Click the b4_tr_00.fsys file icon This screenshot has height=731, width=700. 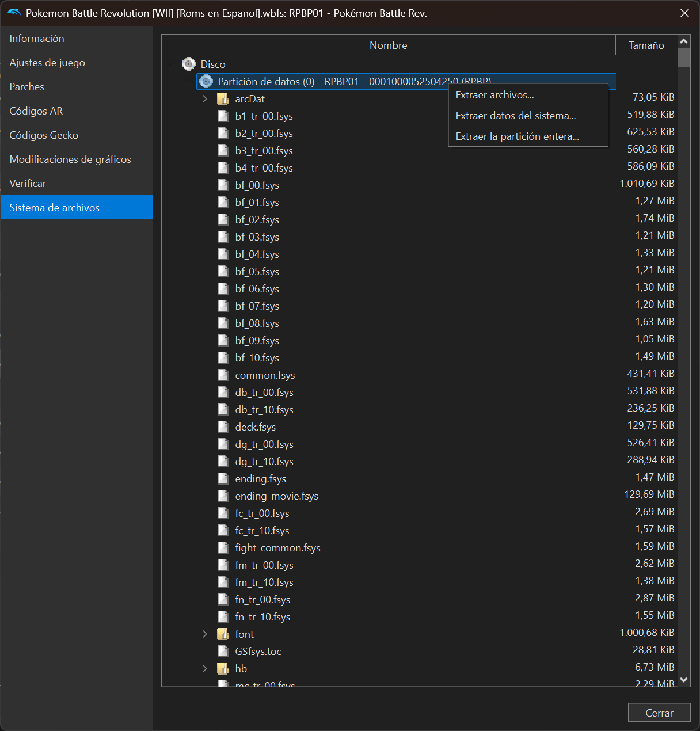tap(223, 167)
